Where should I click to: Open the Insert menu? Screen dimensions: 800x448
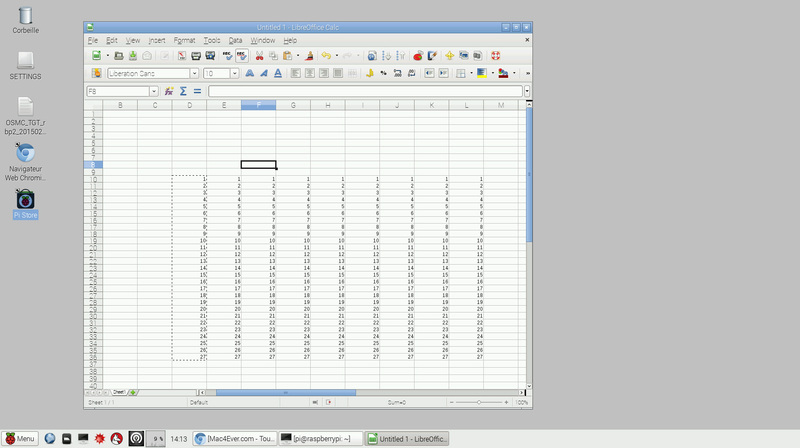(157, 40)
